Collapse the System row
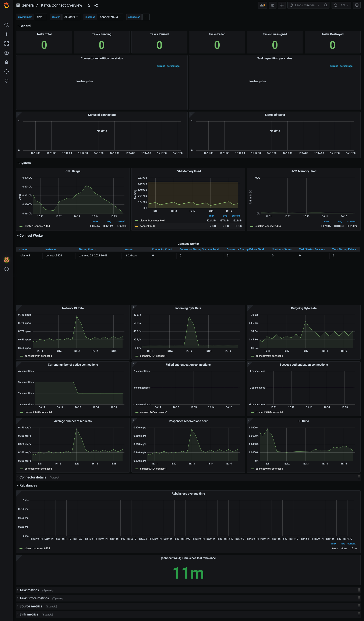This screenshot has width=364, height=621. (24, 163)
